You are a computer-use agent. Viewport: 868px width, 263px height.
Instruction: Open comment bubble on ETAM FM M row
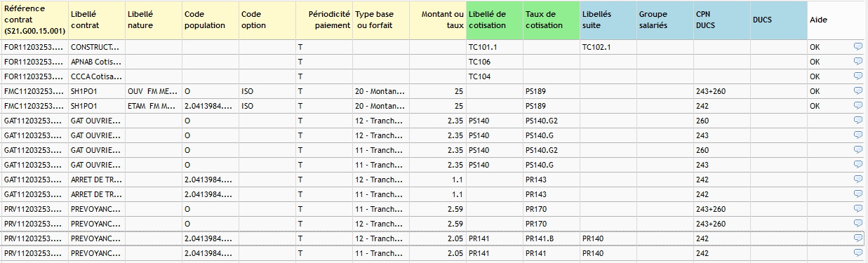857,105
